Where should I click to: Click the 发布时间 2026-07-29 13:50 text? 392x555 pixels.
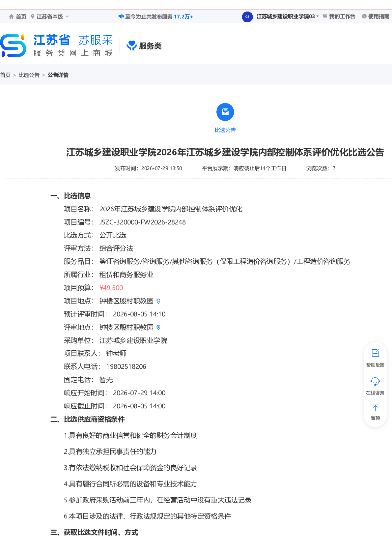(148, 168)
